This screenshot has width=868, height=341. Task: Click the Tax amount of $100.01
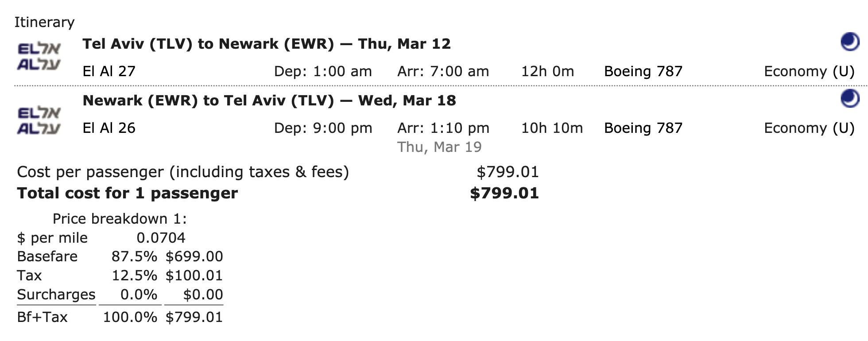coord(194,275)
